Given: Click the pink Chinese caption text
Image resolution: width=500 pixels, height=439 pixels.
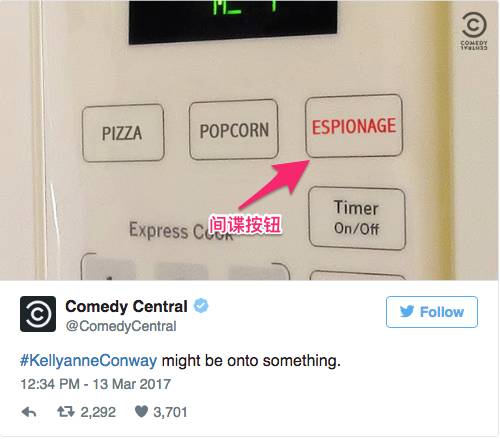Looking at the screenshot, I should pos(245,224).
